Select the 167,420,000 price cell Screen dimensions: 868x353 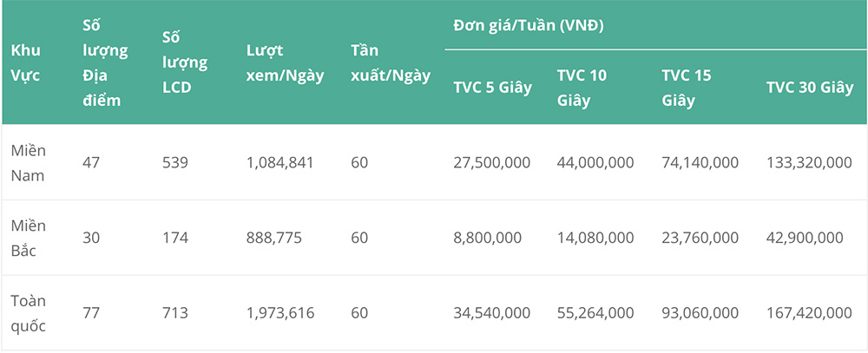[809, 313]
